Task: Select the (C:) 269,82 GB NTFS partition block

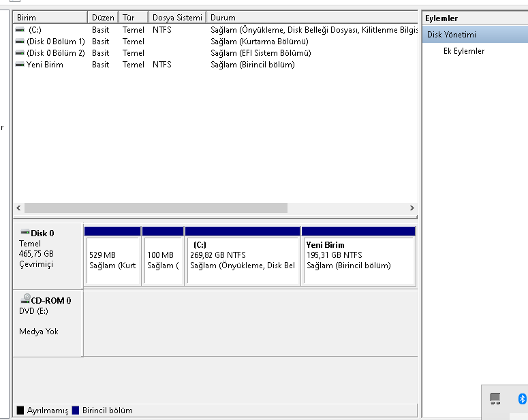Action: tap(243, 256)
